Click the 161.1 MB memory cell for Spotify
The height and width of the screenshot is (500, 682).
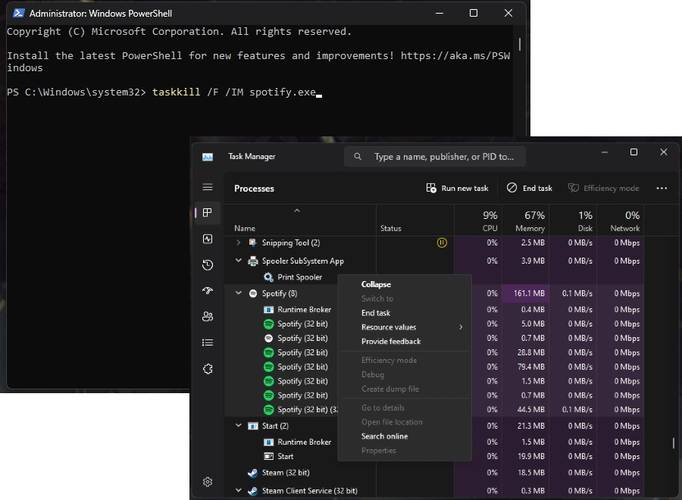pos(526,293)
